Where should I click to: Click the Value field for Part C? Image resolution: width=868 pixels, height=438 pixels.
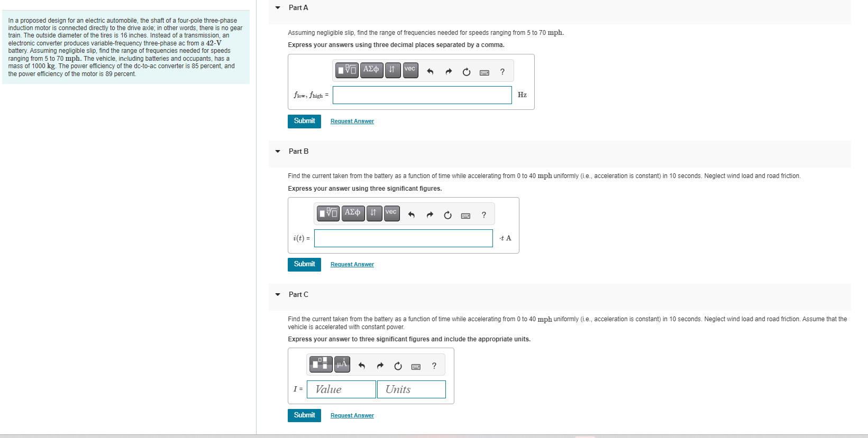tap(341, 389)
